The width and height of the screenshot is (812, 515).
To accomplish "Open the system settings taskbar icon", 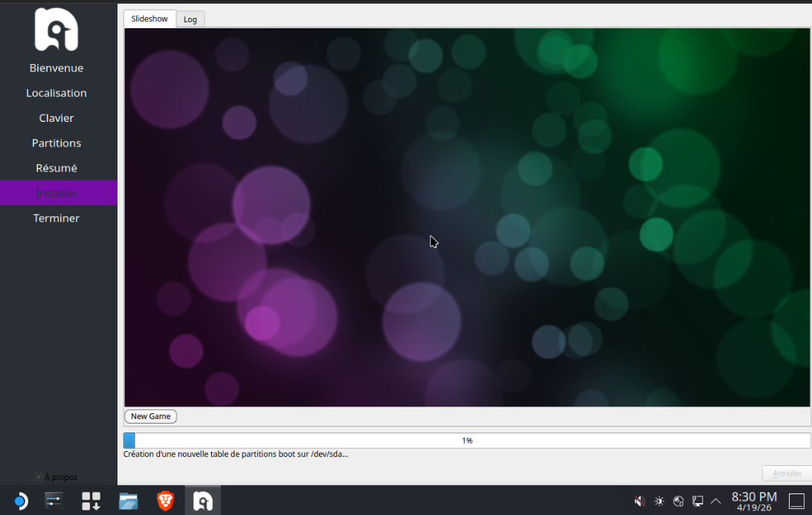I will point(54,501).
